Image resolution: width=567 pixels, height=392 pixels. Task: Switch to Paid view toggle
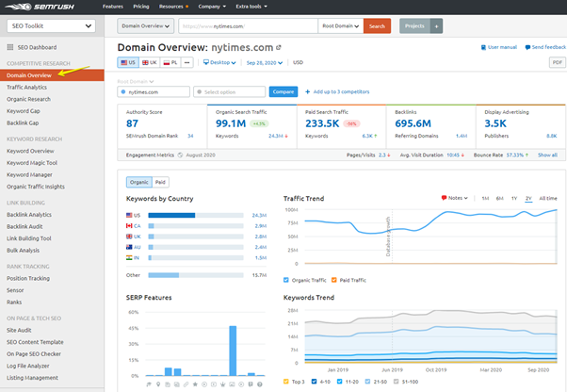pos(160,182)
